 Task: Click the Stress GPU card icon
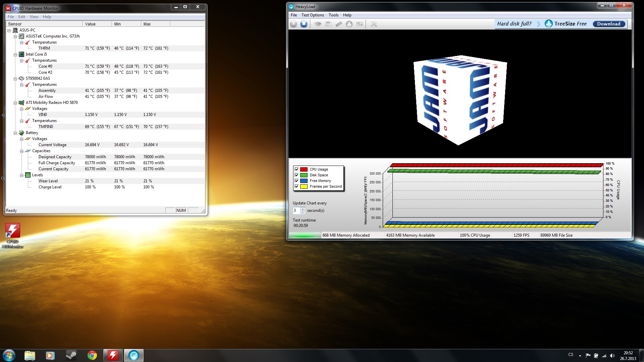(360, 24)
